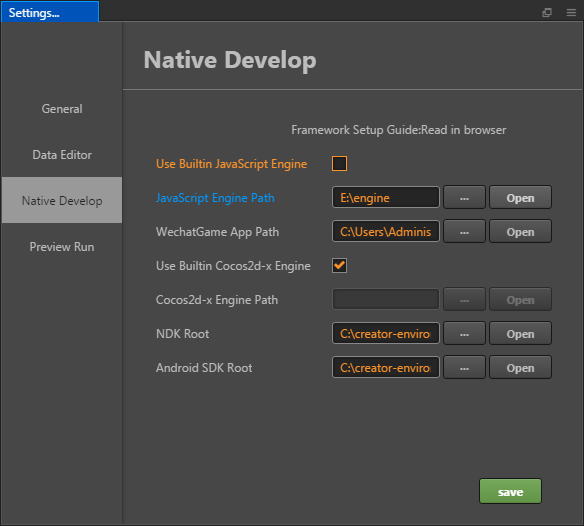Browse for JavaScript Engine Path with ellipsis button

464,197
